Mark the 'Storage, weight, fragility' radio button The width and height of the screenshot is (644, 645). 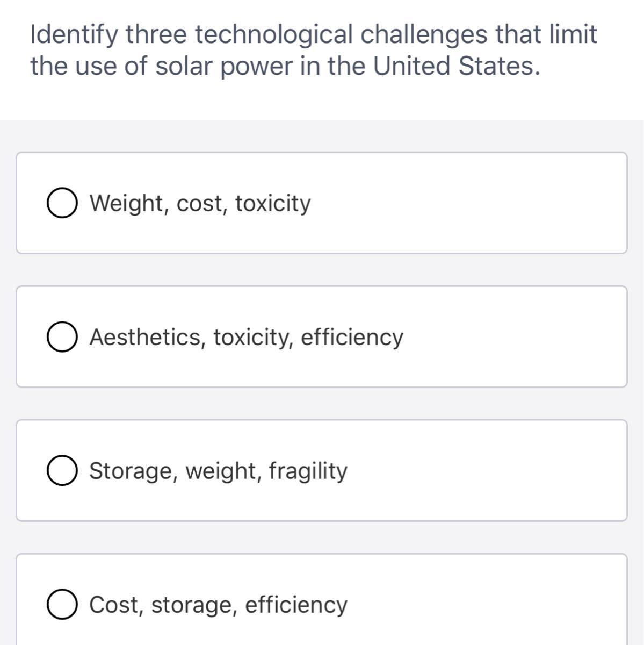click(x=61, y=471)
